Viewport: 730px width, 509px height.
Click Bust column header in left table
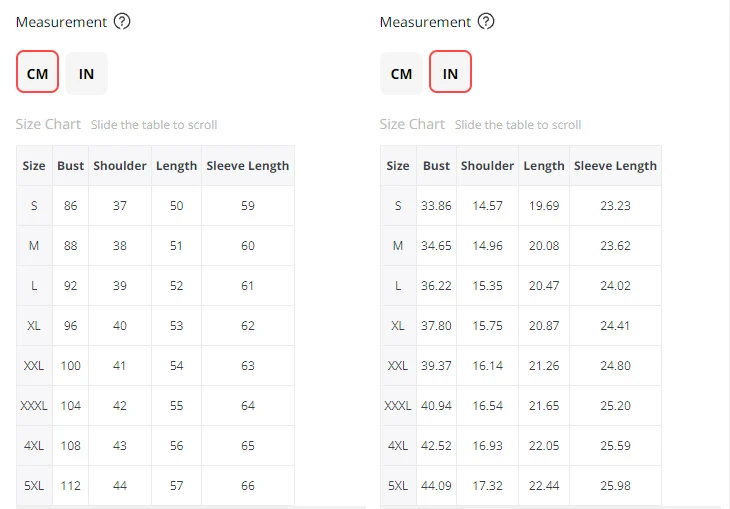click(70, 166)
